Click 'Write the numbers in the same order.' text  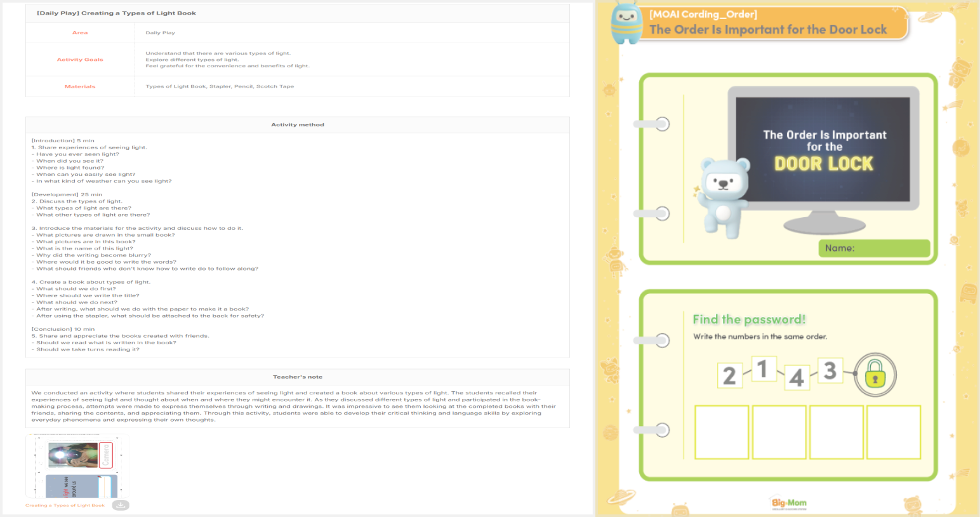pos(760,337)
